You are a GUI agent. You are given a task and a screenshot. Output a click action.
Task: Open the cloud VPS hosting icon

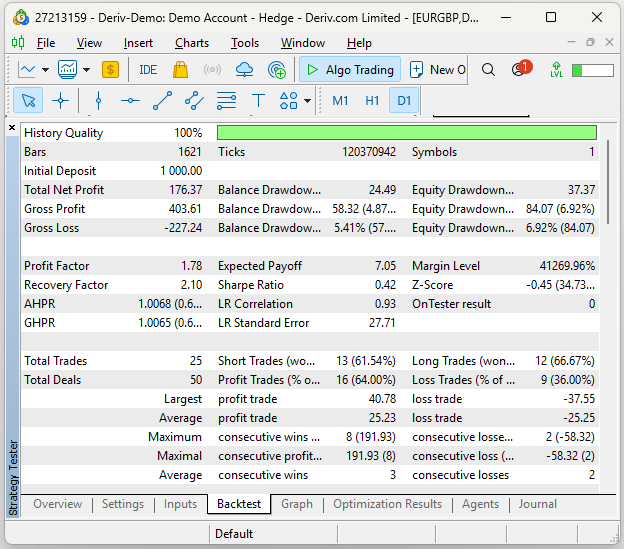[244, 70]
